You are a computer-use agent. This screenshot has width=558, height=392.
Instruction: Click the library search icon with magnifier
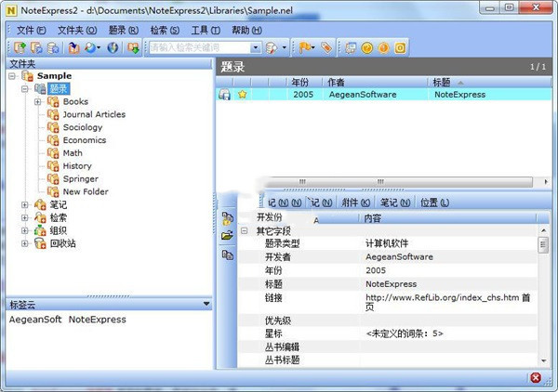[272, 47]
